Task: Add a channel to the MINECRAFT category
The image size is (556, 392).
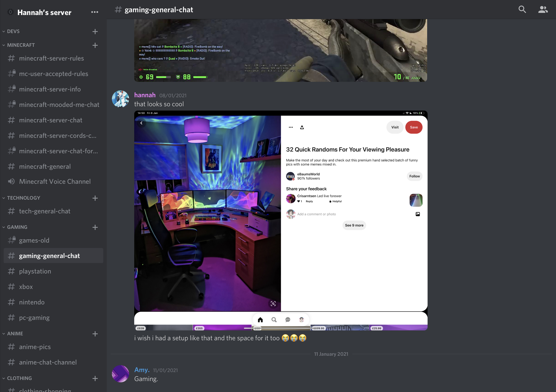Action: tap(95, 45)
